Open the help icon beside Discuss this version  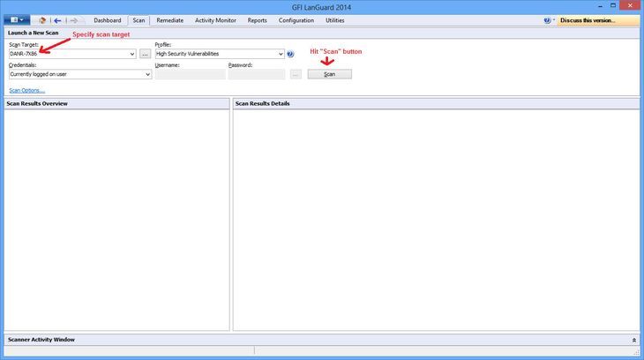547,20
